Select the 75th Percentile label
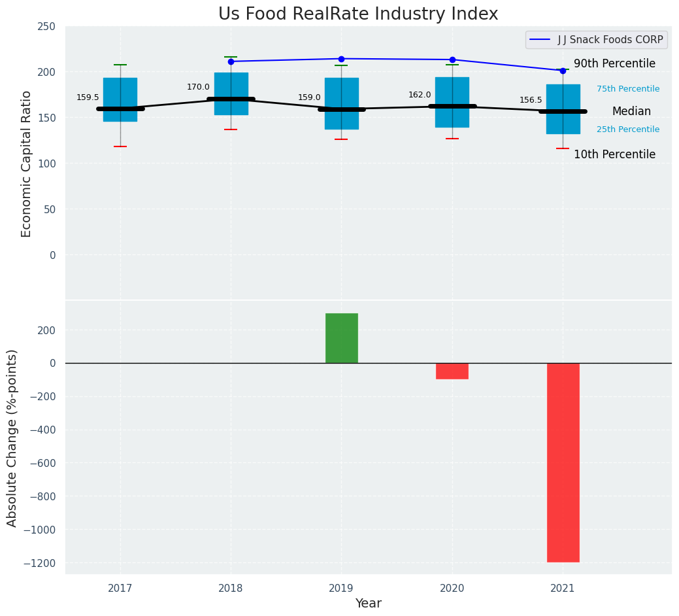Screen dimensions: 679x616 pos(627,89)
